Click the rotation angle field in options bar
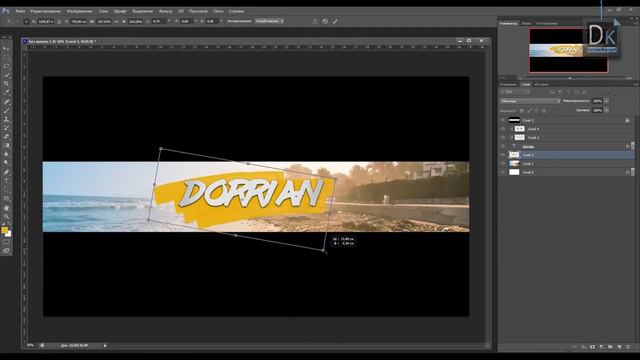The width and height of the screenshot is (640, 360). (158, 21)
